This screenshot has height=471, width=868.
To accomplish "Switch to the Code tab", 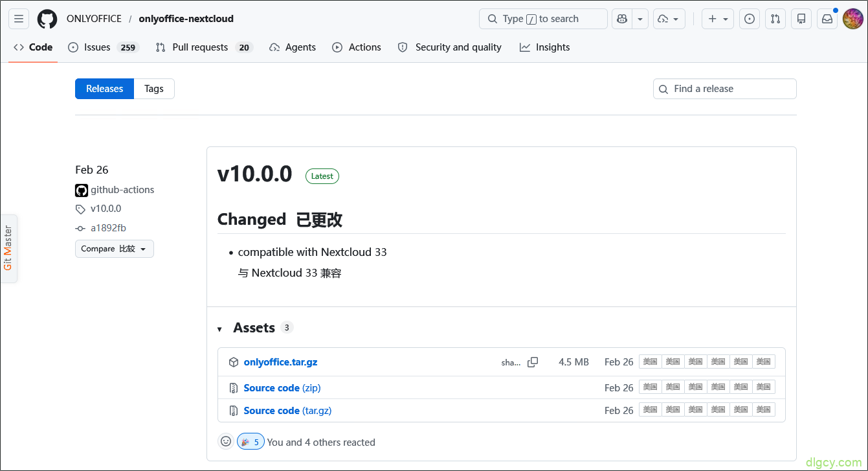I will [x=33, y=47].
